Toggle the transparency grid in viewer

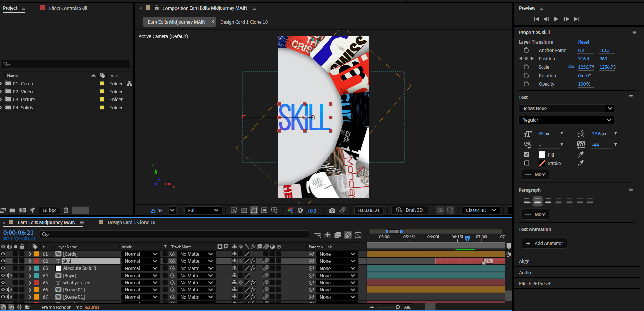244,210
